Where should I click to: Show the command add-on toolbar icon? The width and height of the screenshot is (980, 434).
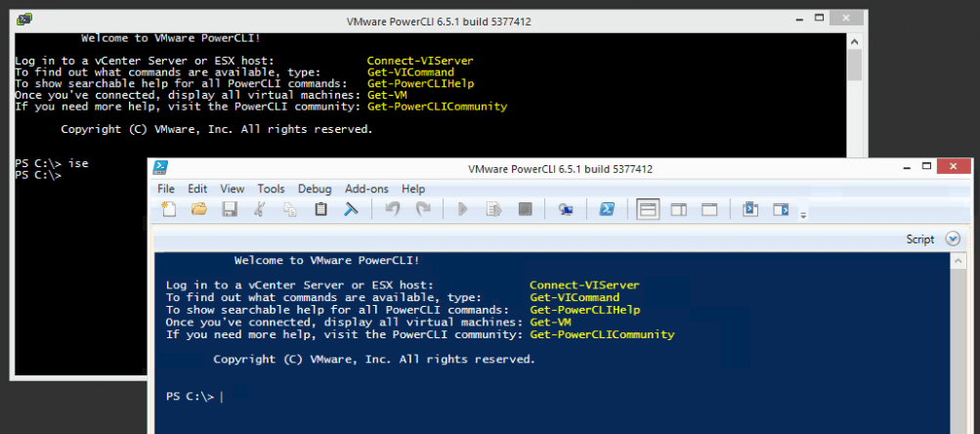pyautogui.click(x=782, y=209)
